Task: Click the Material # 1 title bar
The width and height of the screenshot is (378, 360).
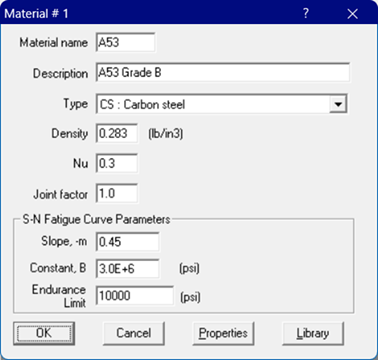Action: click(x=150, y=14)
